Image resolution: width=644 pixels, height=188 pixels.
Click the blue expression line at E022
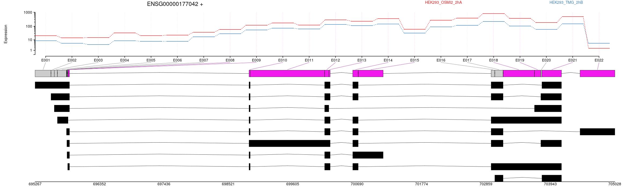coord(599,43)
